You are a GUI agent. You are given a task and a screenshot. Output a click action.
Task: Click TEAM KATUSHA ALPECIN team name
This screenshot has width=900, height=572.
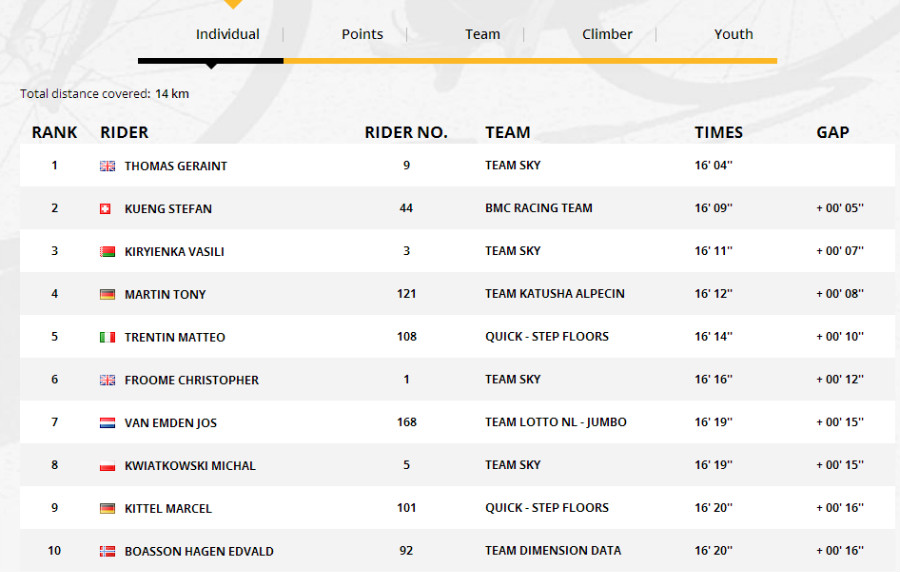[554, 294]
